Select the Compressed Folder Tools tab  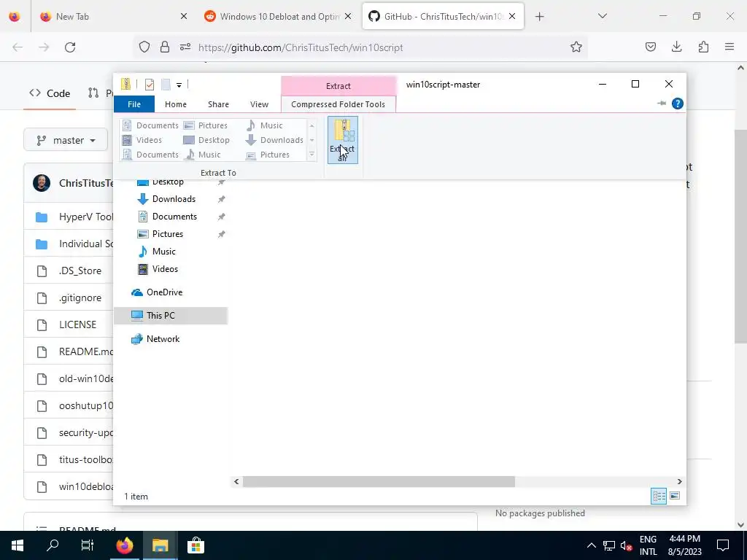pos(338,104)
